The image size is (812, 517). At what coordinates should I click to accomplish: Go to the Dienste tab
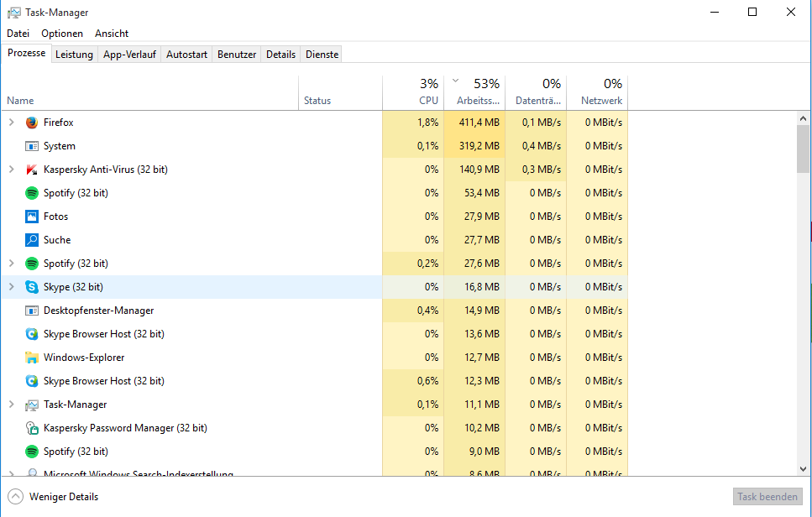pyautogui.click(x=322, y=55)
